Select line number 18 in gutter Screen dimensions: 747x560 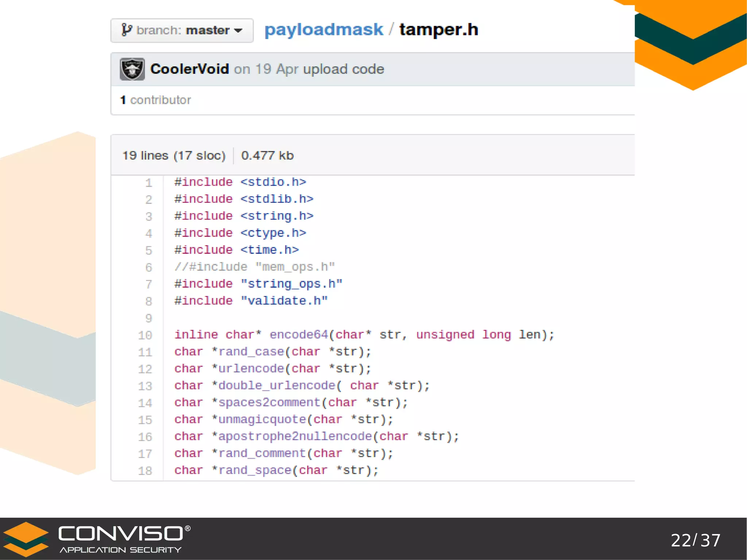[x=145, y=471]
